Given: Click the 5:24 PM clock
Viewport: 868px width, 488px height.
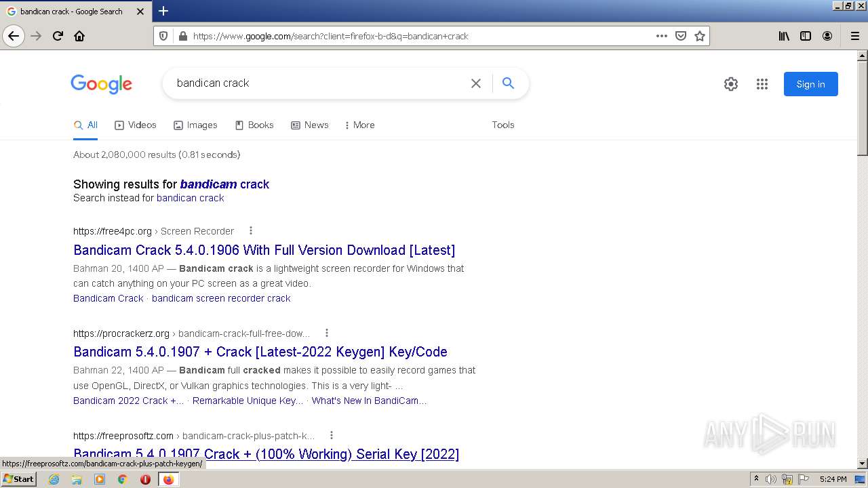Looking at the screenshot, I should [833, 479].
